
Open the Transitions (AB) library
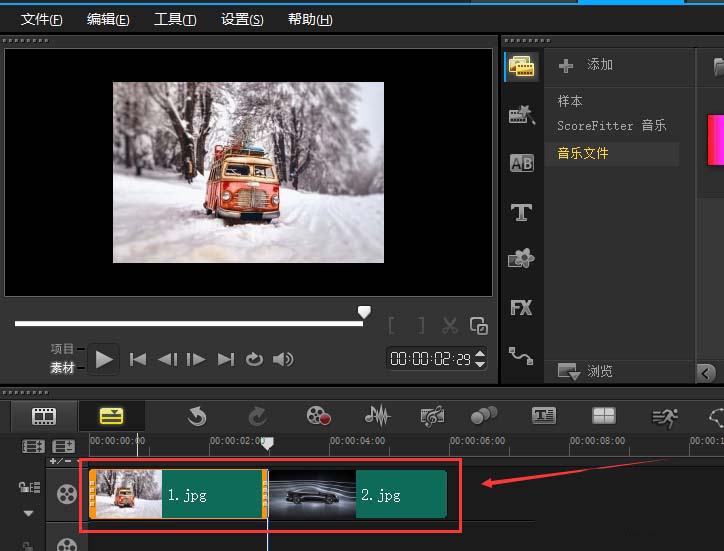pyautogui.click(x=521, y=163)
